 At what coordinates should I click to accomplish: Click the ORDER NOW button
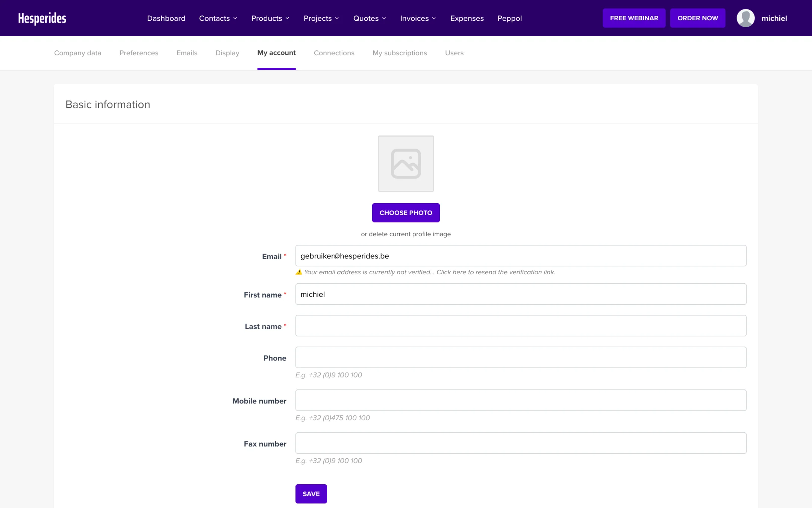[x=697, y=18]
